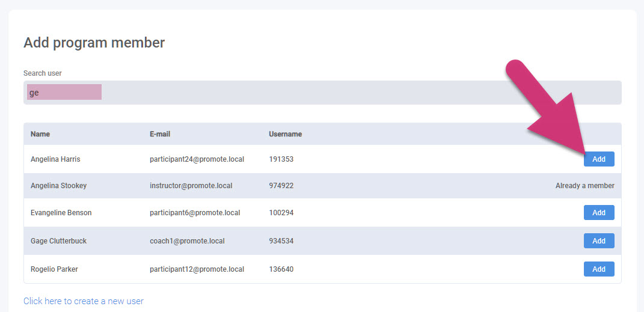Click the Already a member label
644x312 pixels.
click(584, 186)
